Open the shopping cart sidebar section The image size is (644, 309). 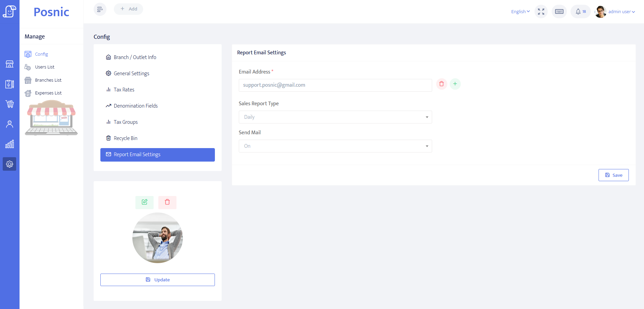coord(10,104)
